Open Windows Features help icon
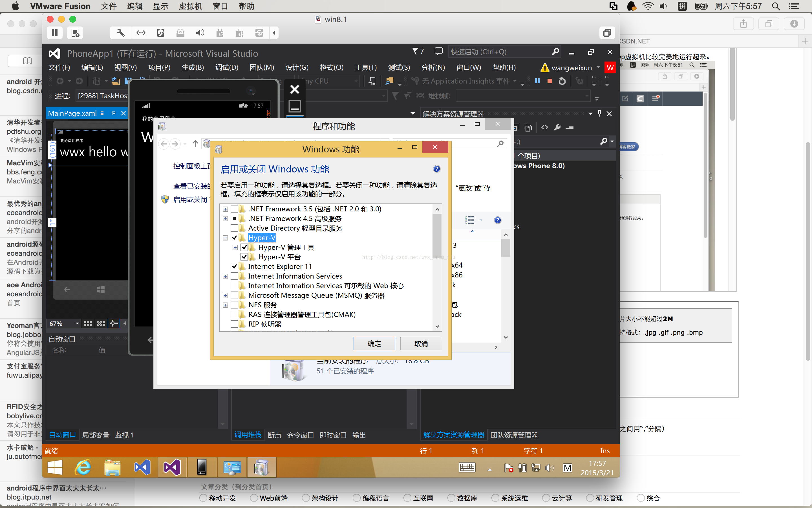This screenshot has width=812, height=508. tap(436, 169)
